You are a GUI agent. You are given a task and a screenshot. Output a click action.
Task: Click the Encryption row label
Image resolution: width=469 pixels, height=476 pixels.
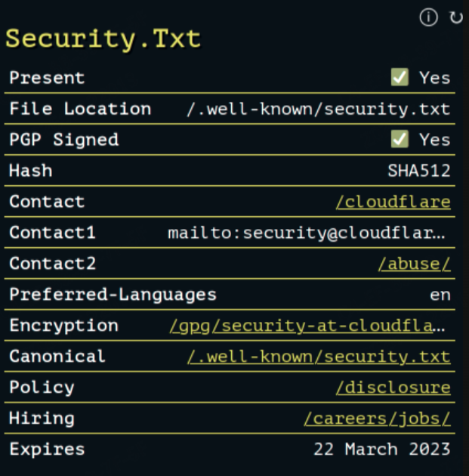63,326
